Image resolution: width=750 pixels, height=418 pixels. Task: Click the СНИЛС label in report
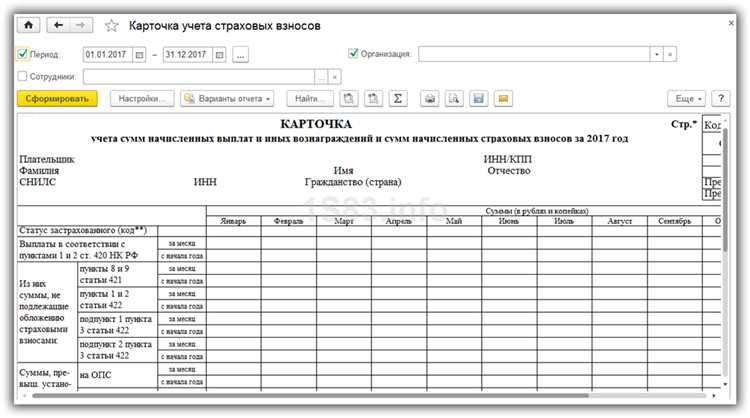click(37, 182)
